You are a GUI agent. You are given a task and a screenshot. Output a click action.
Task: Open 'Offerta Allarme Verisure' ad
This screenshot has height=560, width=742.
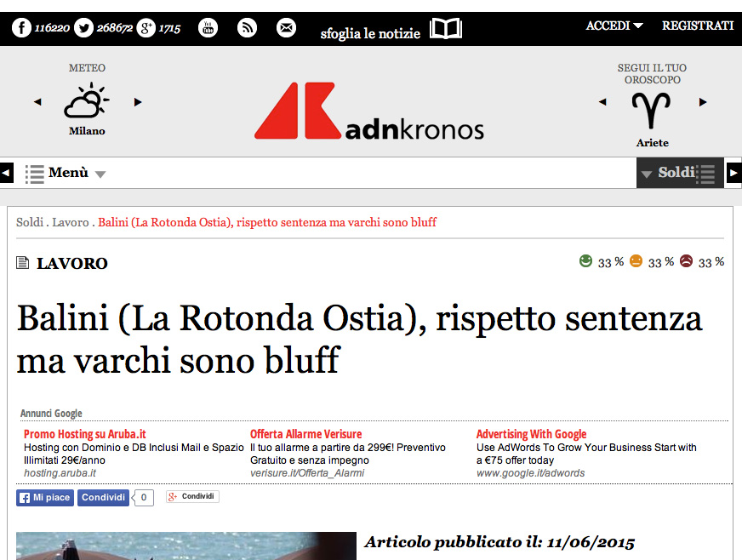305,434
